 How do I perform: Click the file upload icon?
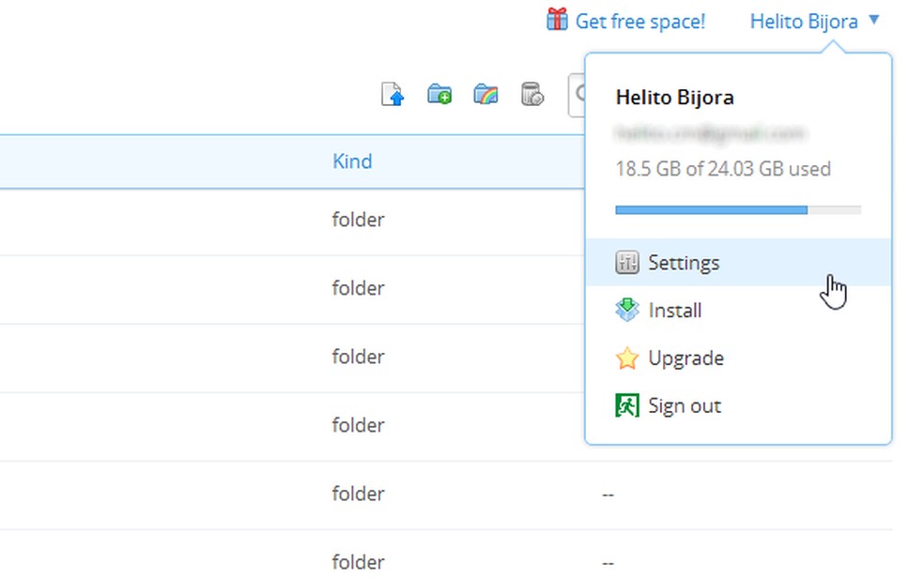click(393, 94)
